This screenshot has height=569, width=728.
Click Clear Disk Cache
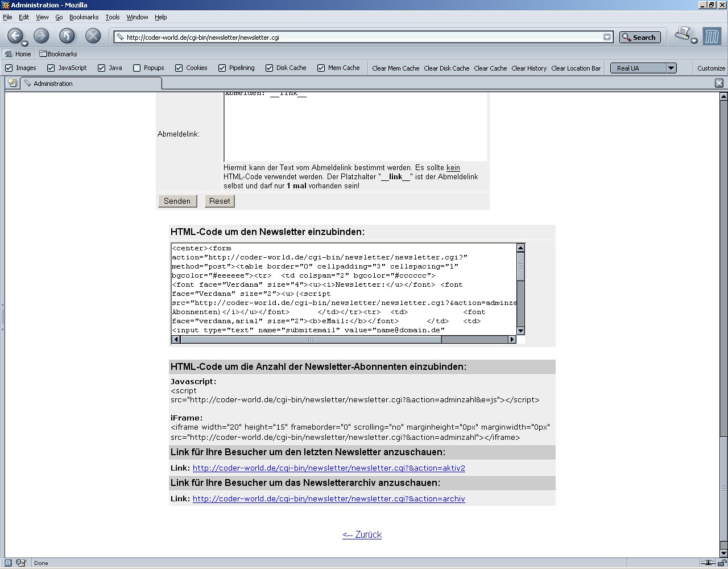tap(446, 68)
